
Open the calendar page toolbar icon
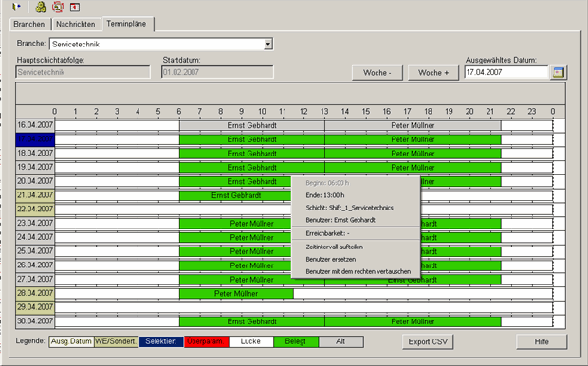tap(75, 7)
